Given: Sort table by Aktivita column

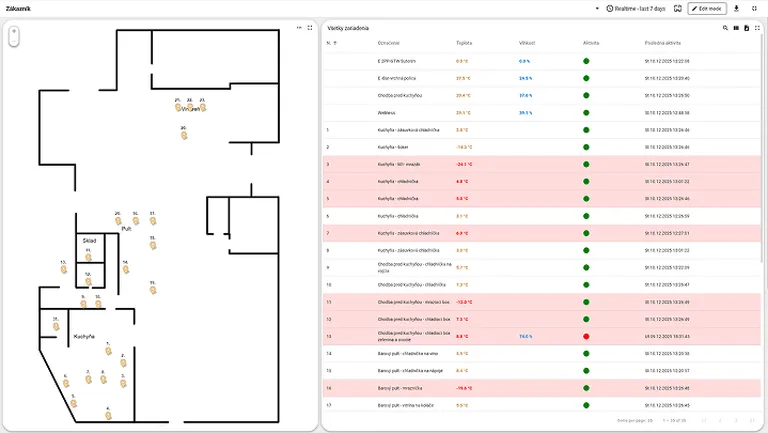Looking at the screenshot, I should point(591,43).
